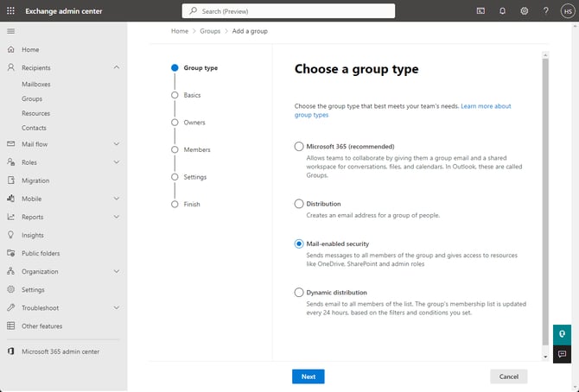Screen dimensions: 579x392
Task: Choose Dynamic distribution radio option
Action: click(299, 293)
